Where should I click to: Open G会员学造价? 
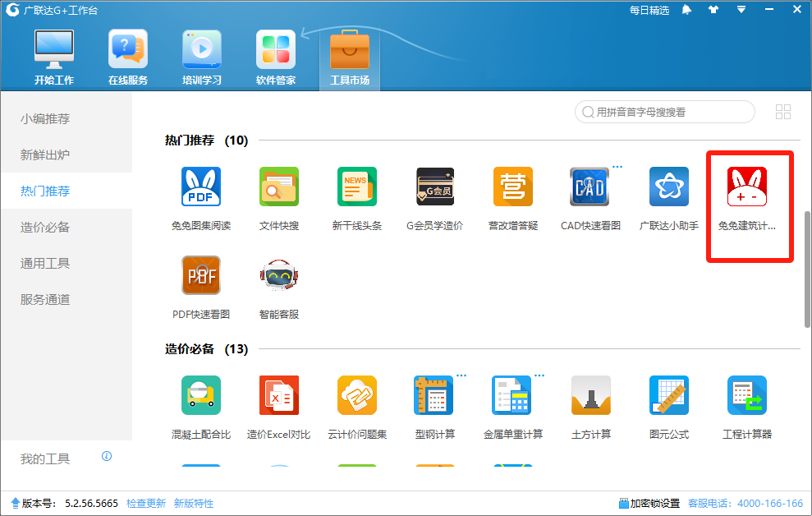click(x=435, y=187)
